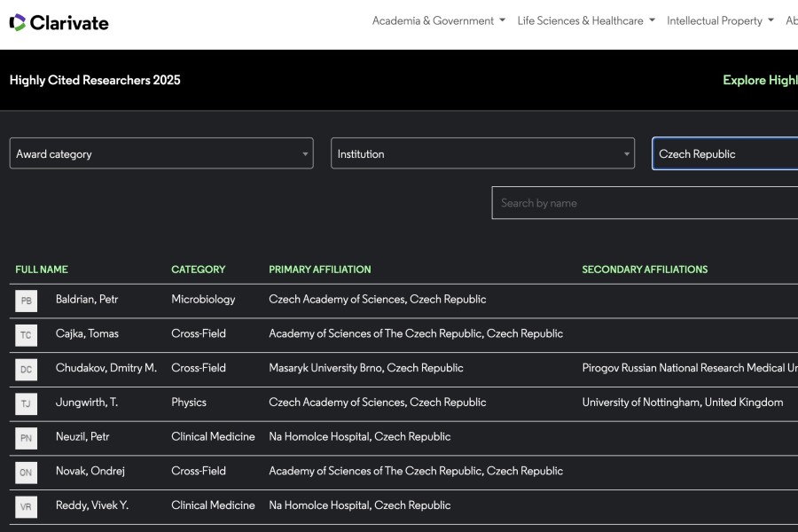
Task: Expand the Intellectual Property menu
Action: [720, 20]
